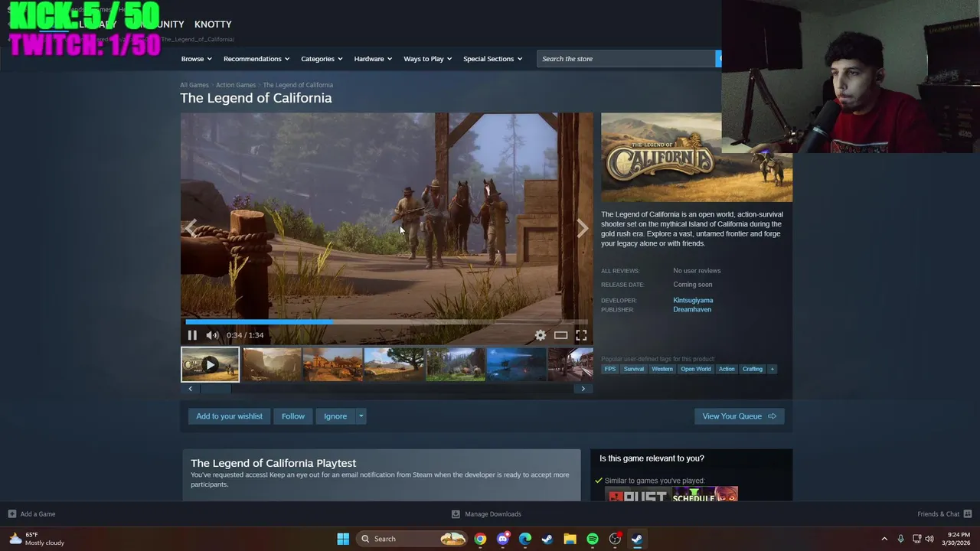Pause the game trailer video
The width and height of the screenshot is (980, 551).
[192, 335]
